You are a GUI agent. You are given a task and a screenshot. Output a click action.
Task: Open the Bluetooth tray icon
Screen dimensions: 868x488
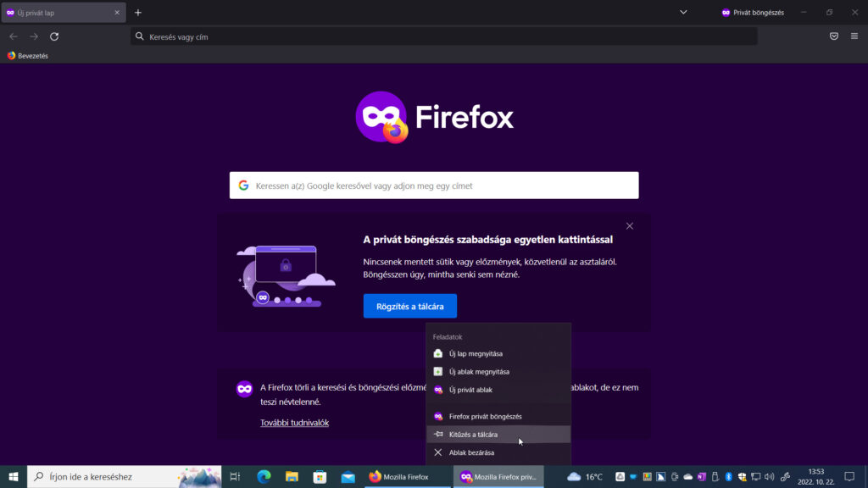click(728, 476)
